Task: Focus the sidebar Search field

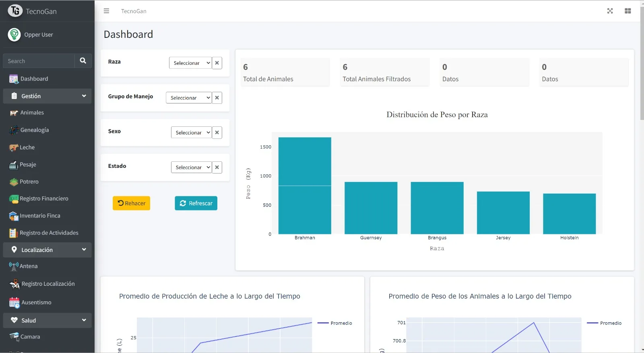Action: tap(39, 61)
